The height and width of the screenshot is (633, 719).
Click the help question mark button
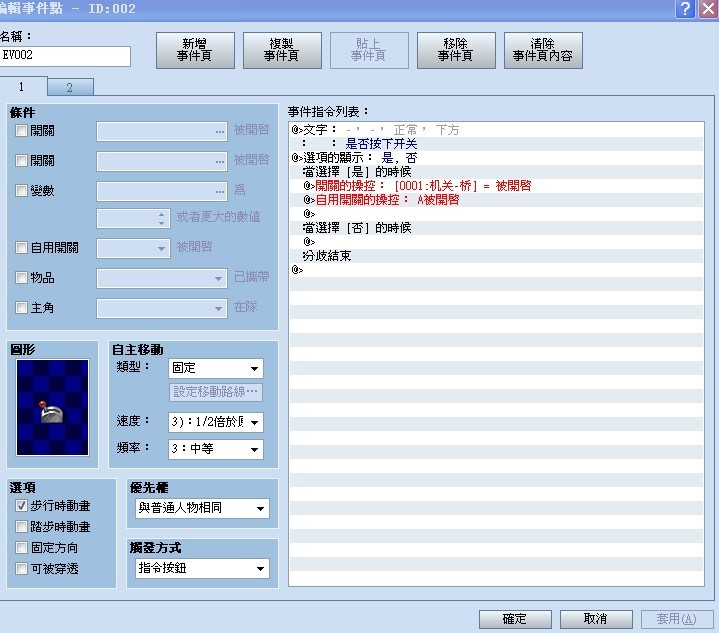(685, 9)
